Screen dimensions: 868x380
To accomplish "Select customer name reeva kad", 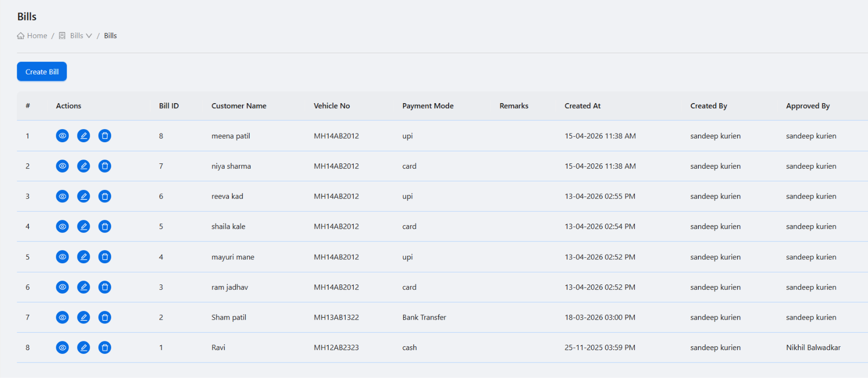I will point(227,196).
